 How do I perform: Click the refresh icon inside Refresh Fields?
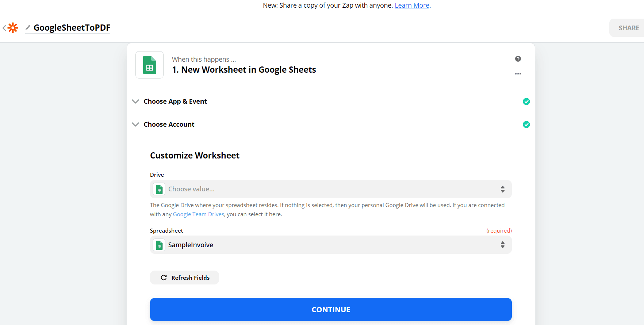(x=164, y=278)
